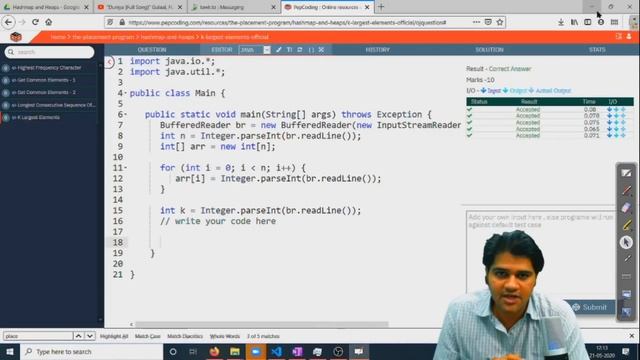Image resolution: width=640 pixels, height=360 pixels.
Task: Click the Actual Output download link
Action: pos(550,91)
